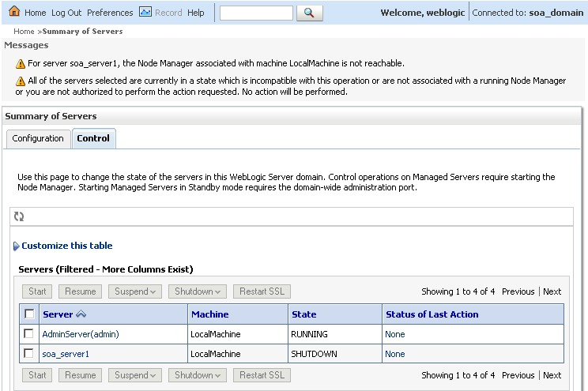Switch to the Configuration tab

click(38, 138)
